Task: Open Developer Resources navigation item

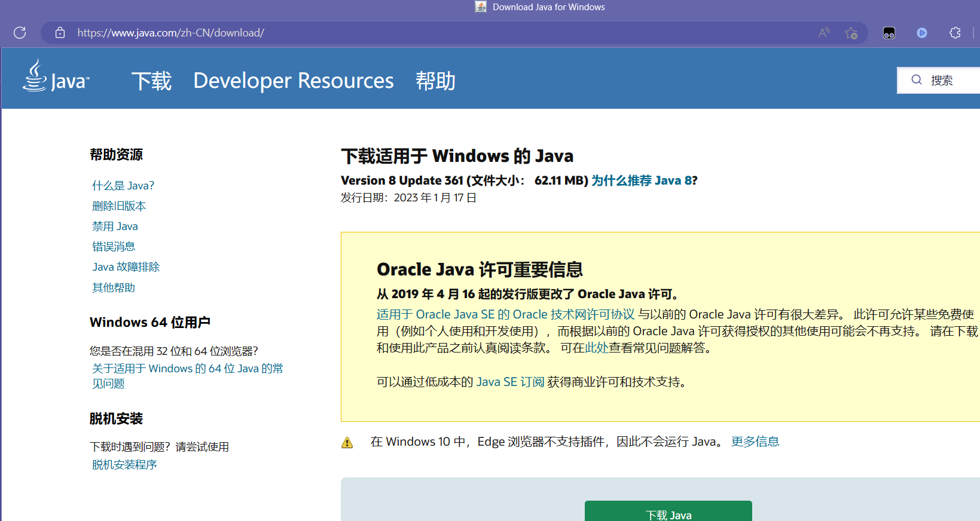Action: pos(294,81)
